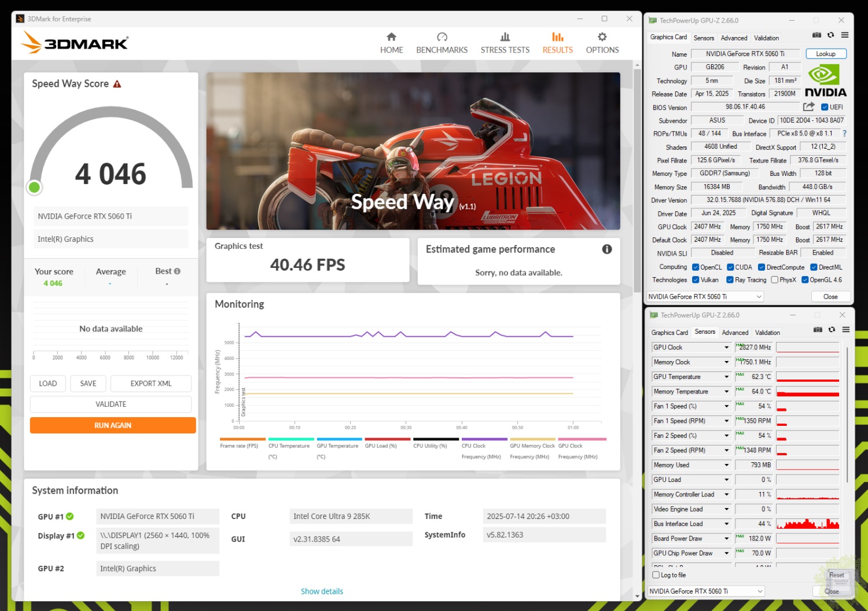868x611 pixels.
Task: Toggle the DirectCompute checkbox
Action: (762, 267)
